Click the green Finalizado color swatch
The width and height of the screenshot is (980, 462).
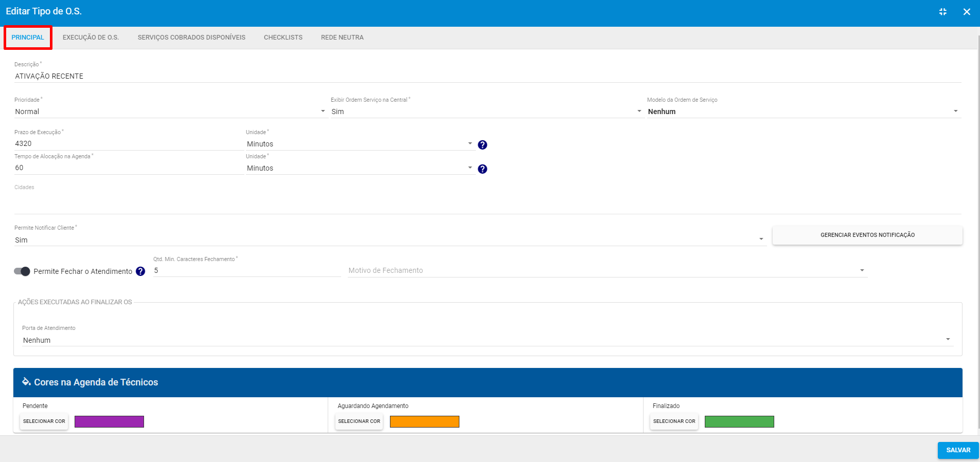[739, 422]
